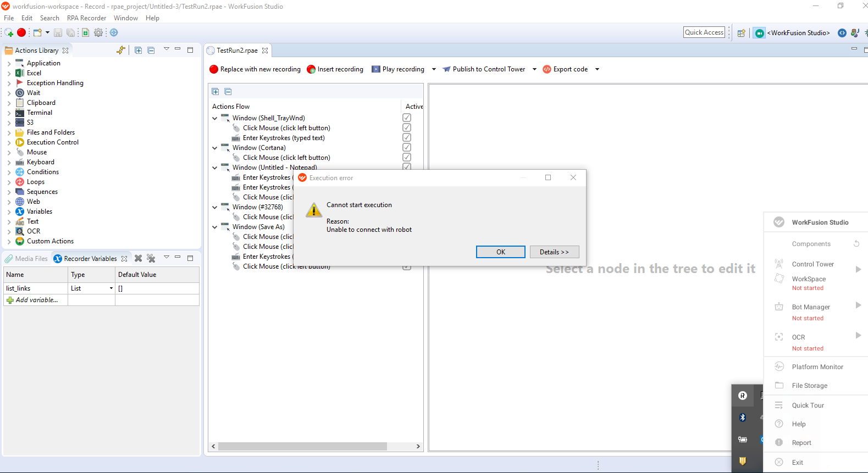Toggle Active checkbox for Window (Cortana)
The height and width of the screenshot is (473, 868).
pyautogui.click(x=407, y=147)
